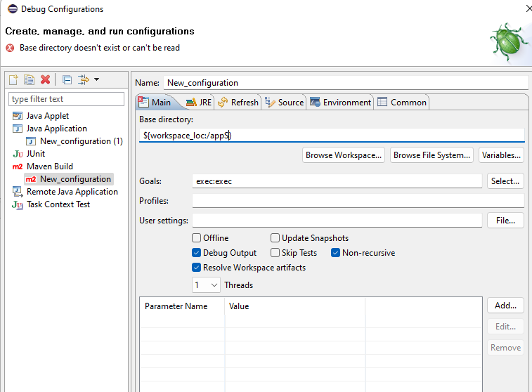This screenshot has width=532, height=392.
Task: Enable the Offline checkbox
Action: tap(197, 238)
